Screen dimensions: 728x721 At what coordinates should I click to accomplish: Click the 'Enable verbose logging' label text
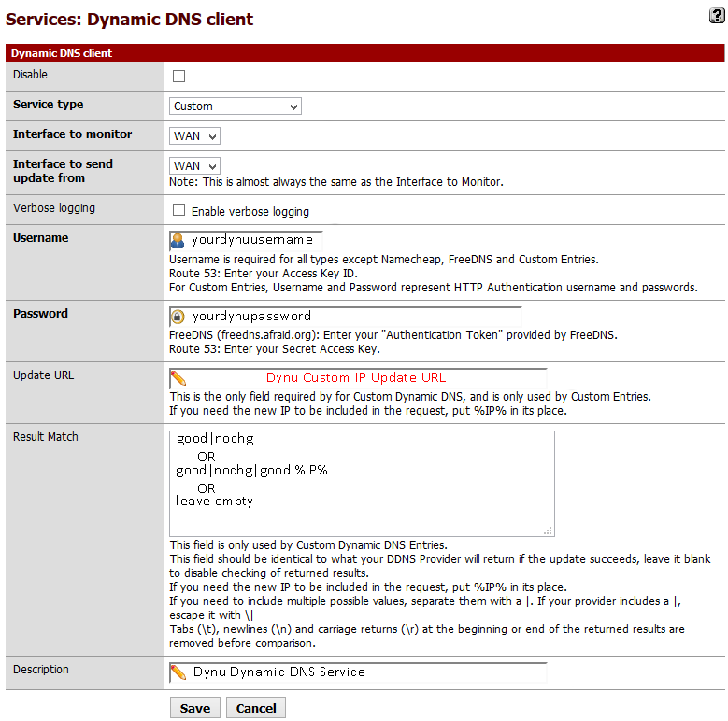click(x=250, y=212)
